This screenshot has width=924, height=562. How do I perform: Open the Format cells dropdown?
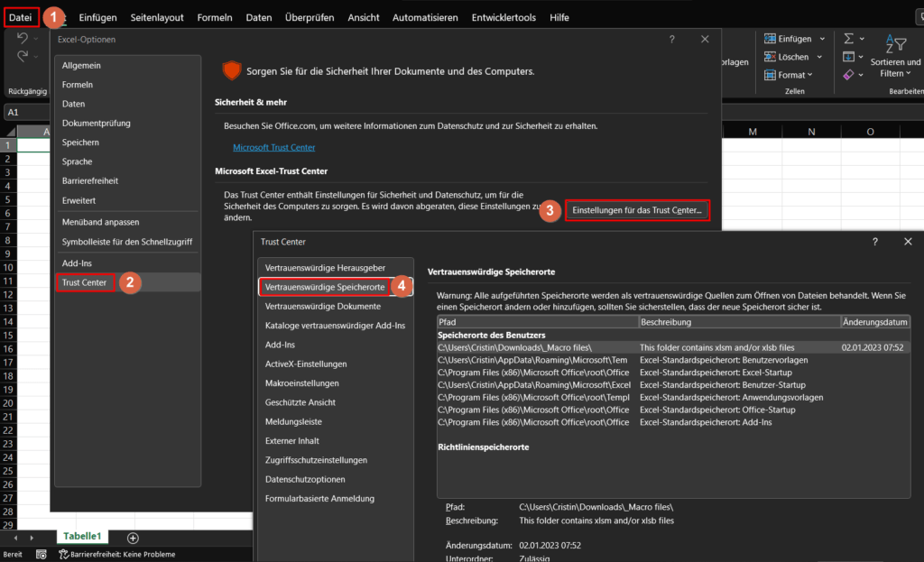pos(809,75)
